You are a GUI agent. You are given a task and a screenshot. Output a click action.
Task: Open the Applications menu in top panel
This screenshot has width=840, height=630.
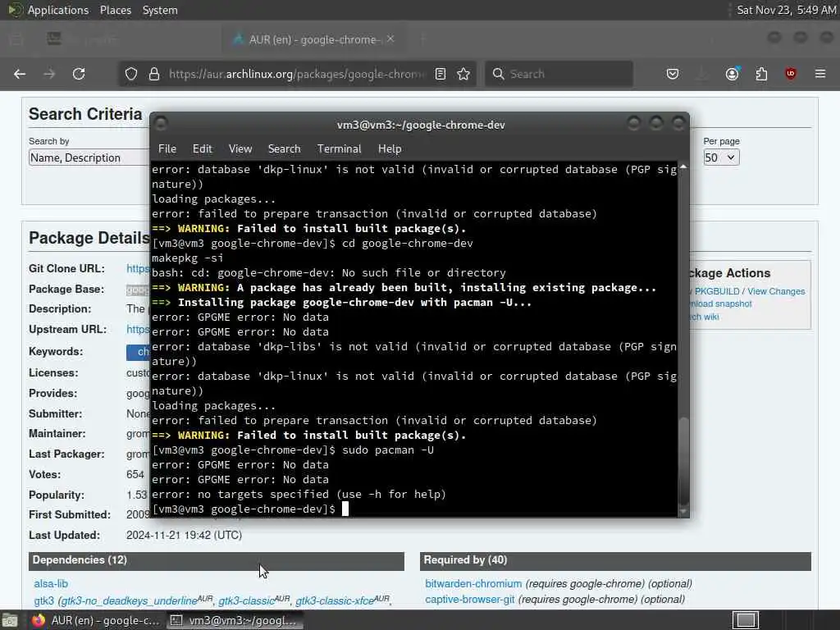click(58, 10)
